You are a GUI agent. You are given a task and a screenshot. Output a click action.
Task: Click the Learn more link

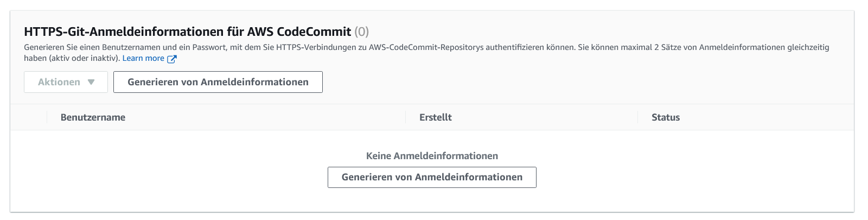point(143,58)
